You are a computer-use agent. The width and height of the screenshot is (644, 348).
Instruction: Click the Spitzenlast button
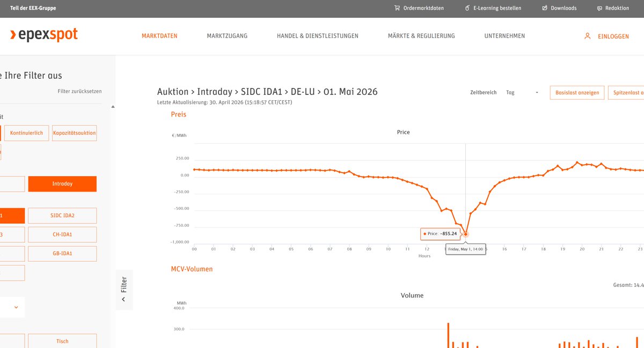(x=627, y=92)
